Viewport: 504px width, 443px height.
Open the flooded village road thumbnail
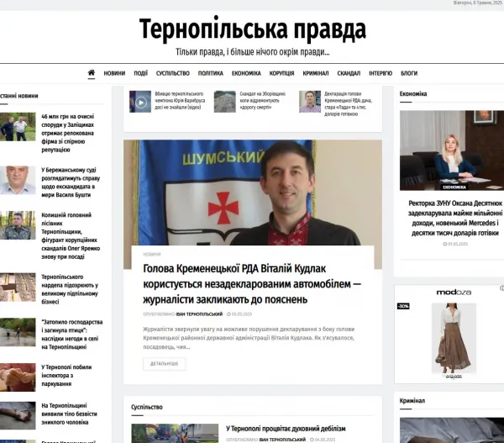[x=18, y=332]
